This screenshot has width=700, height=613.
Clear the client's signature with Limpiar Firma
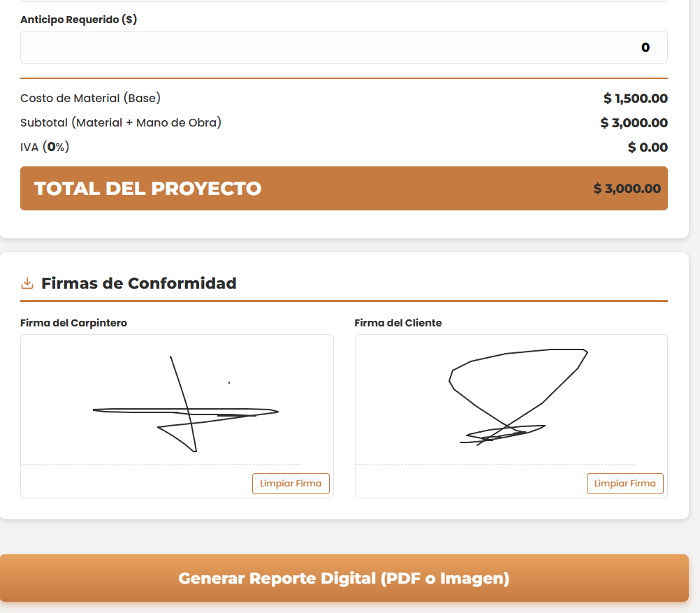tap(625, 484)
